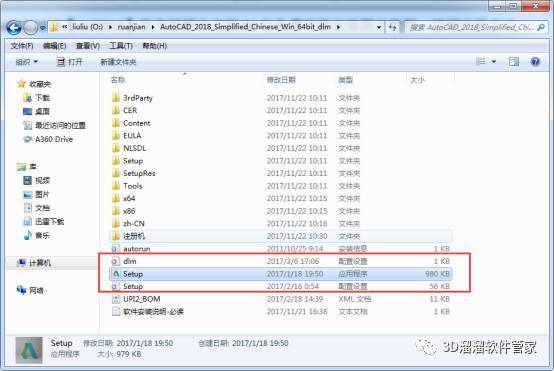The image size is (554, 371).
Task: Open the 文件(F) menu
Action: [22, 46]
